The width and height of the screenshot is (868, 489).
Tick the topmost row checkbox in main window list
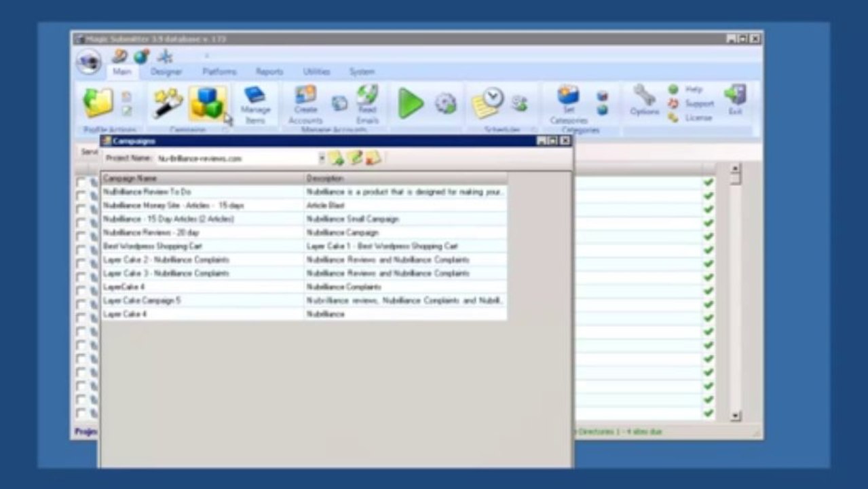[x=81, y=183]
